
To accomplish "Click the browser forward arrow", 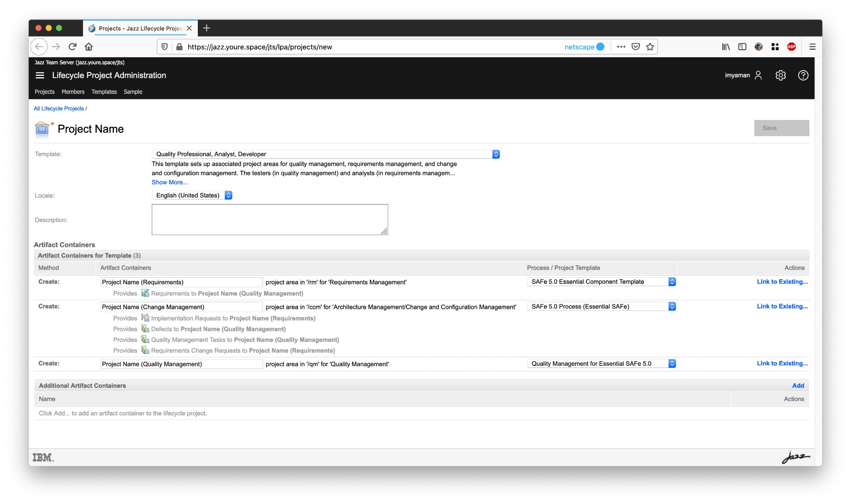I will [56, 47].
